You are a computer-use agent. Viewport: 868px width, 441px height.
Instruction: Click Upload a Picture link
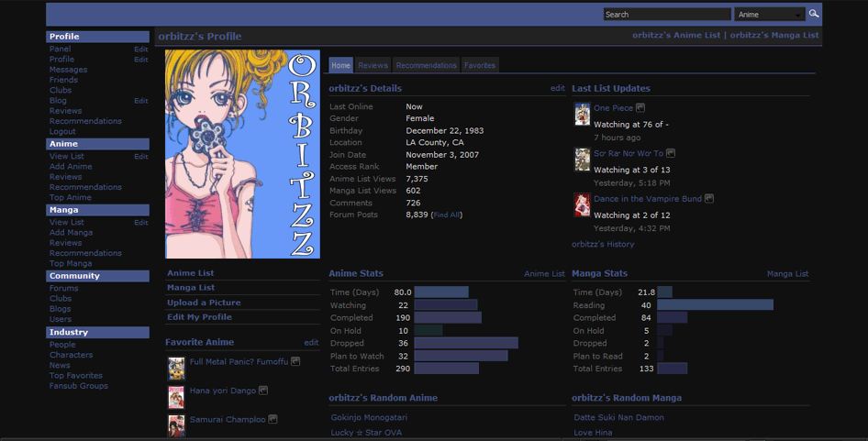pyautogui.click(x=204, y=303)
